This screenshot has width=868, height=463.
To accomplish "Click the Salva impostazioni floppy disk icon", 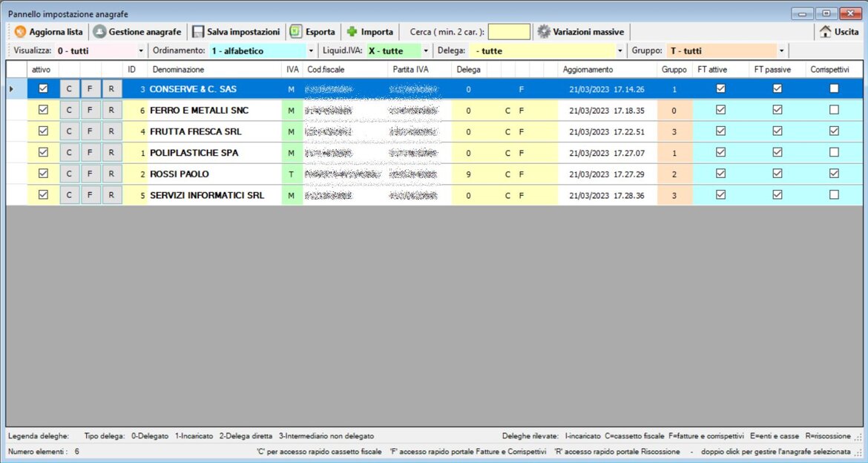I will point(198,32).
